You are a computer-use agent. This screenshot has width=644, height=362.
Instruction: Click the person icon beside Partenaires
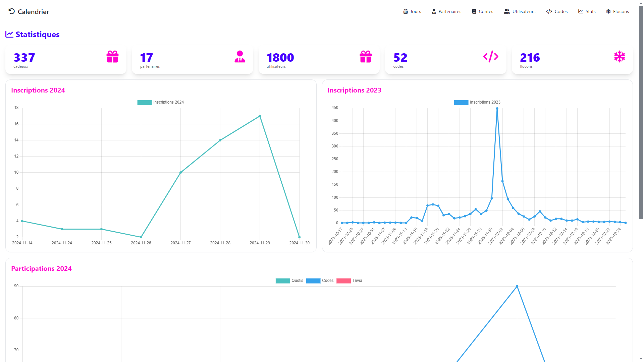[434, 11]
